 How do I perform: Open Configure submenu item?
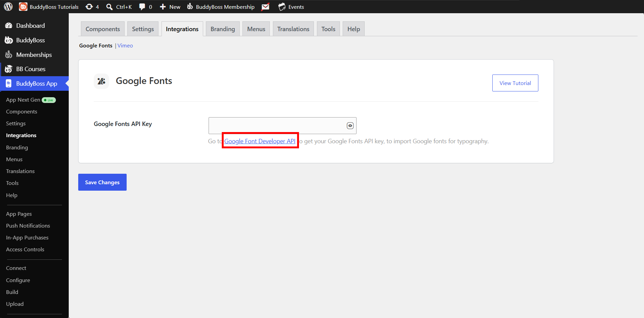point(18,280)
